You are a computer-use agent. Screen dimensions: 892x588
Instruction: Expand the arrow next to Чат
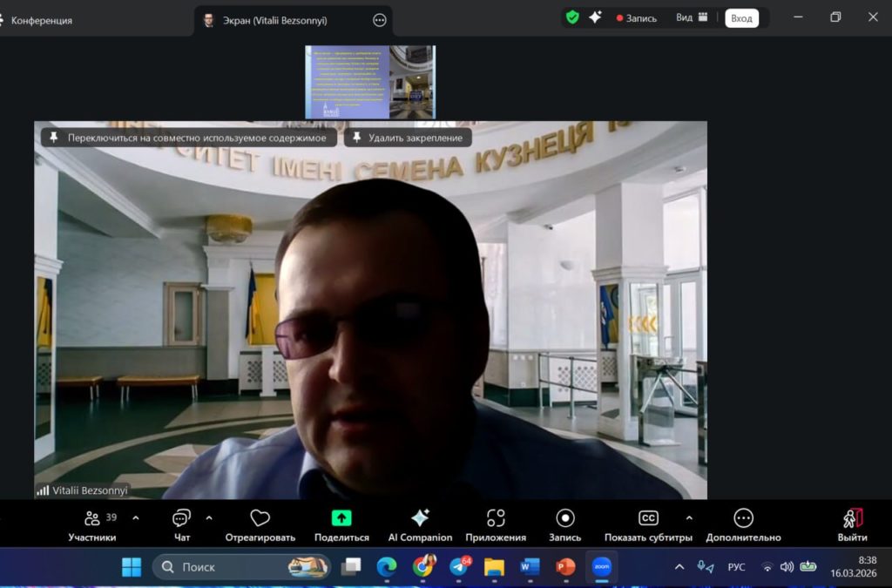point(209,517)
